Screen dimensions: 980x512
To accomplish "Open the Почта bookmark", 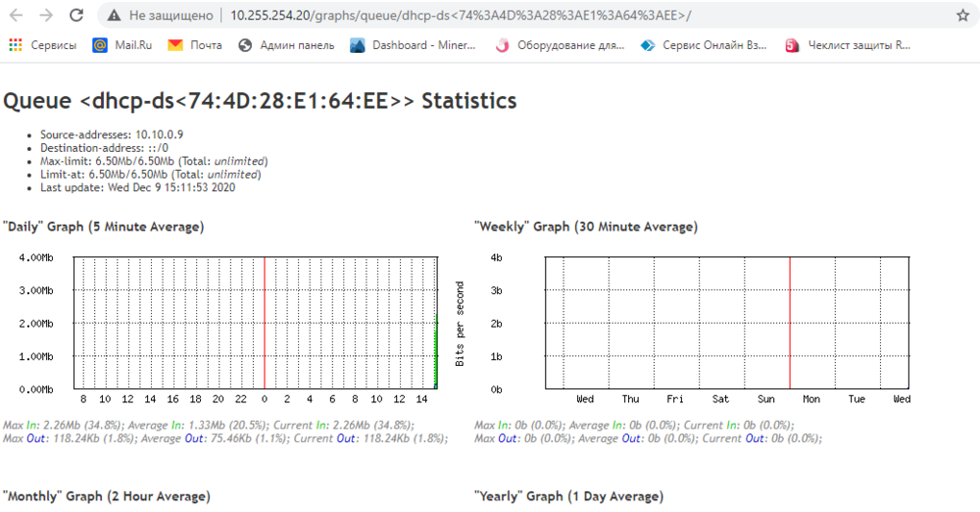I will (195, 45).
